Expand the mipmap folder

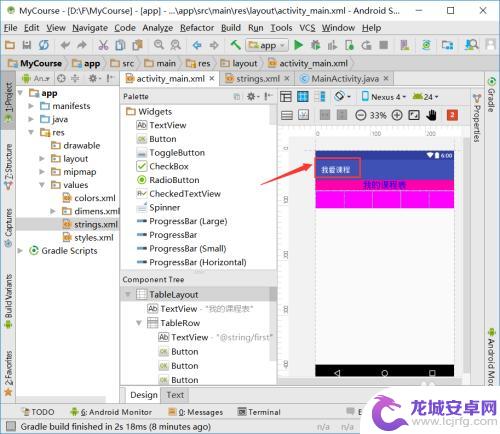point(42,172)
